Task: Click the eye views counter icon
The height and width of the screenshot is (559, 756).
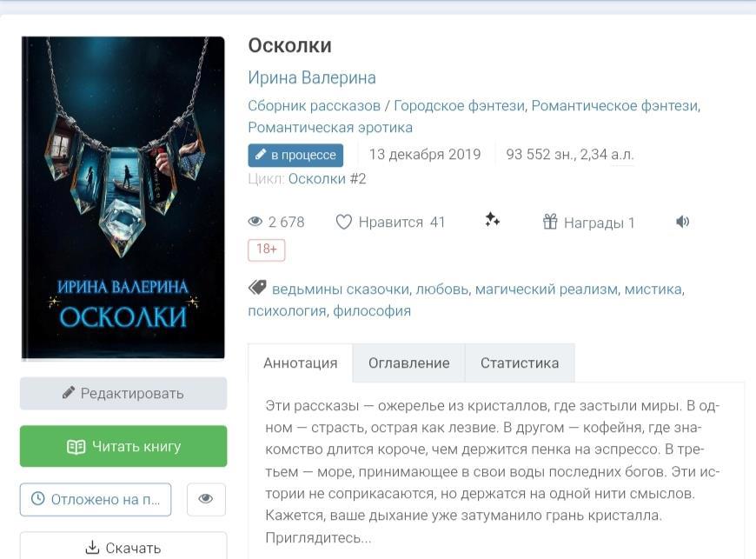Action: (255, 222)
